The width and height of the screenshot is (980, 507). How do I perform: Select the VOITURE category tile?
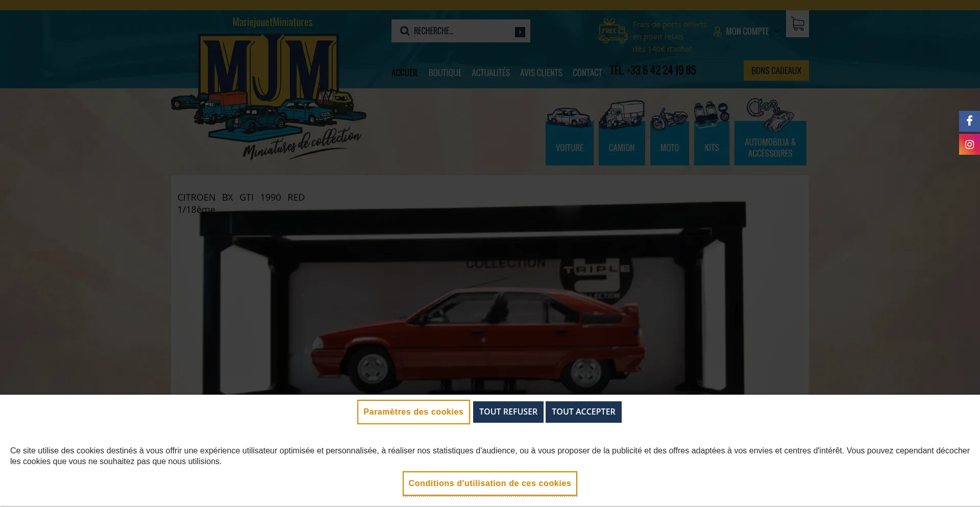[570, 143]
